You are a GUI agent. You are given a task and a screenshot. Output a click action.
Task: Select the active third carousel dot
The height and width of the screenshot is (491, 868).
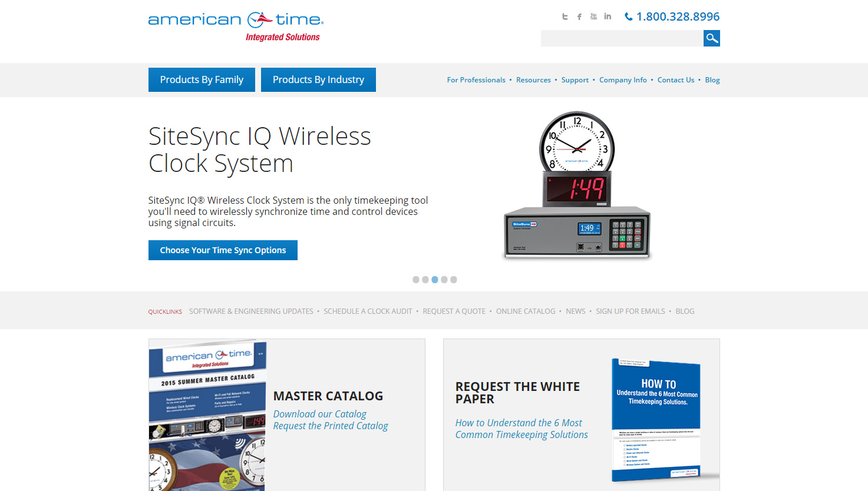coord(435,280)
